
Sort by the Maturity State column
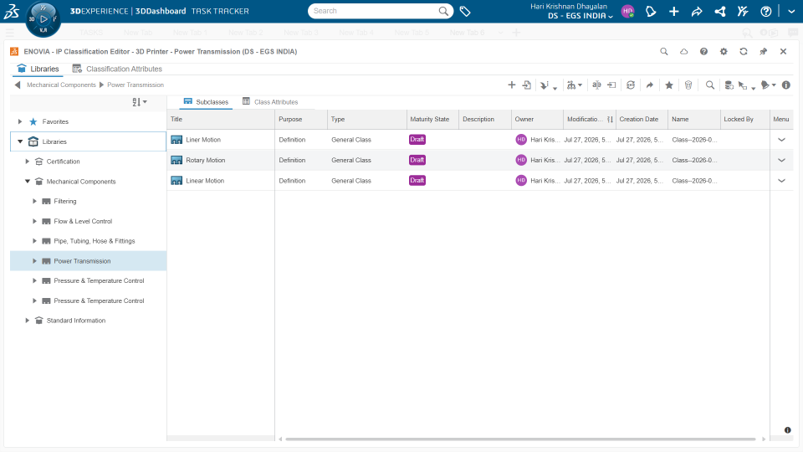[x=432, y=119]
